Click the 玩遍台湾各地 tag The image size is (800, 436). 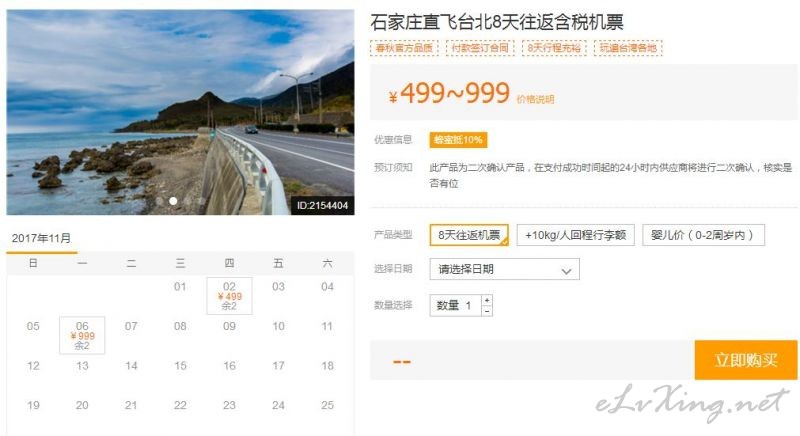(628, 48)
